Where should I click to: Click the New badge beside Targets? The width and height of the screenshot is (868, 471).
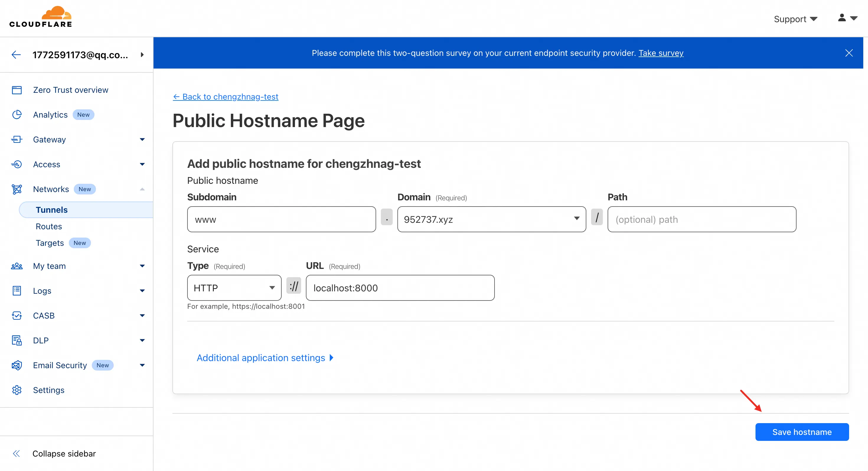[x=79, y=243]
